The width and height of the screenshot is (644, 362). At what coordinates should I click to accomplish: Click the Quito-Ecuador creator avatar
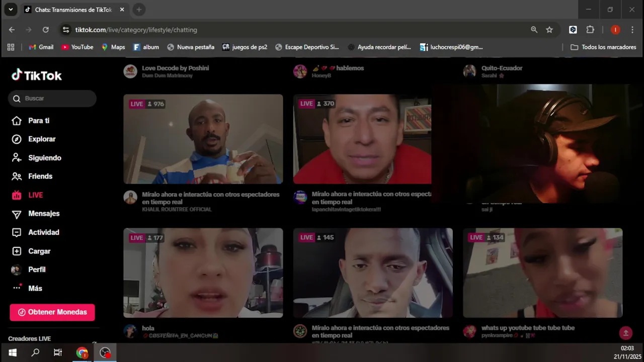pyautogui.click(x=470, y=71)
